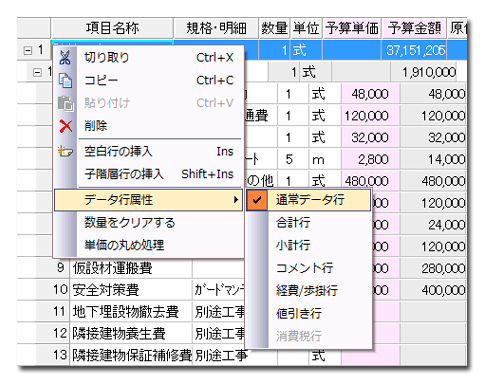The height and width of the screenshot is (383, 484).
Task: Select the 仮設材運搬費 row name
Action: click(131, 268)
